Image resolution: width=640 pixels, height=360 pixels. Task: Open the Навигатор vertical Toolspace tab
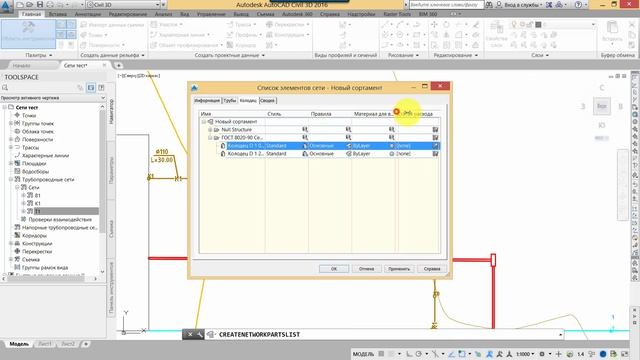click(x=111, y=111)
